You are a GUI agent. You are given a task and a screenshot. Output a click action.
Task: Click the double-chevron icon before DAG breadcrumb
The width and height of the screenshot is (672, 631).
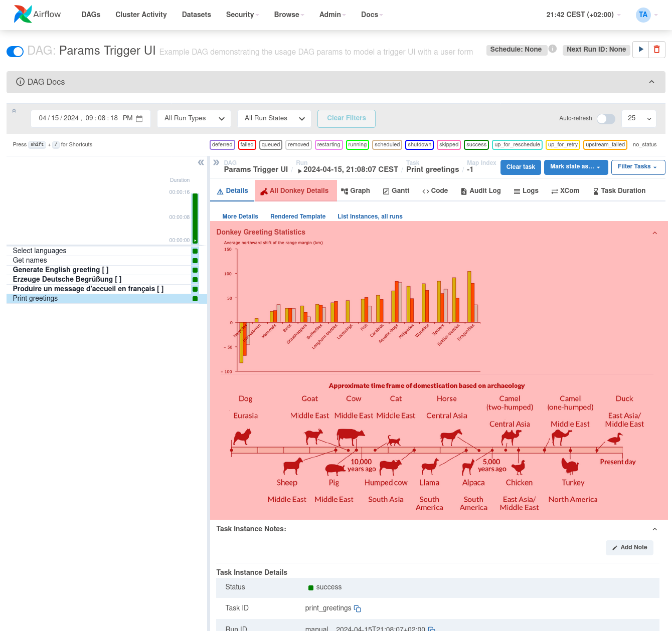click(216, 162)
